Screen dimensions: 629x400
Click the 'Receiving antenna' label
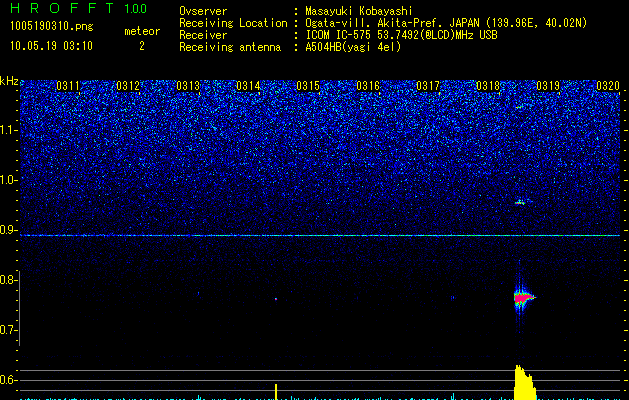coord(230,47)
